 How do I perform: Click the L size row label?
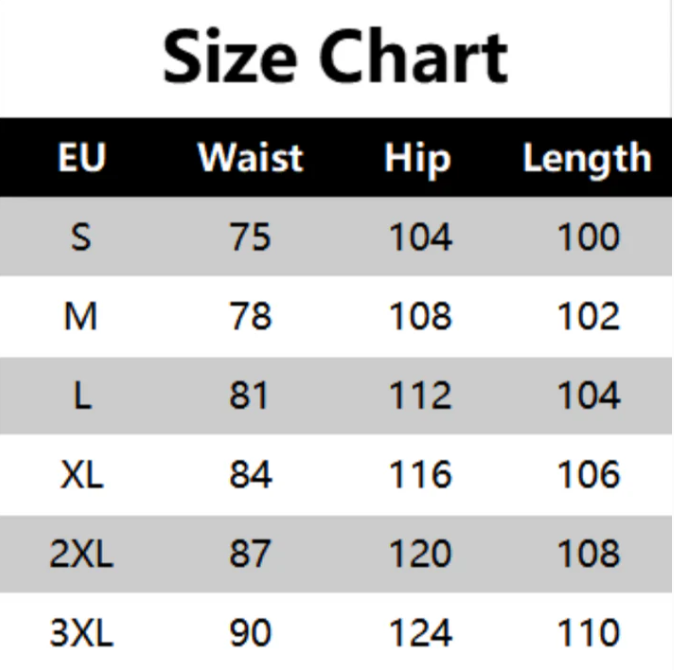point(82,396)
